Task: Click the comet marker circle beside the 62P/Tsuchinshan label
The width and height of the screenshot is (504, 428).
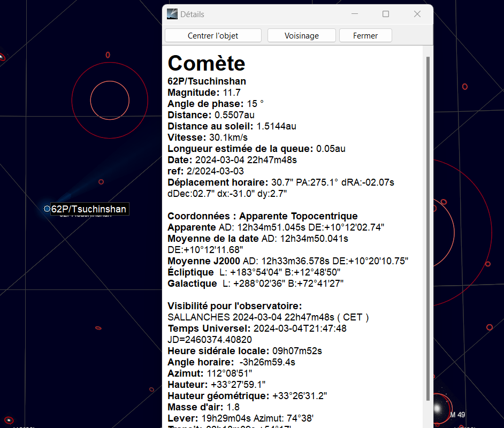Action: coord(47,209)
